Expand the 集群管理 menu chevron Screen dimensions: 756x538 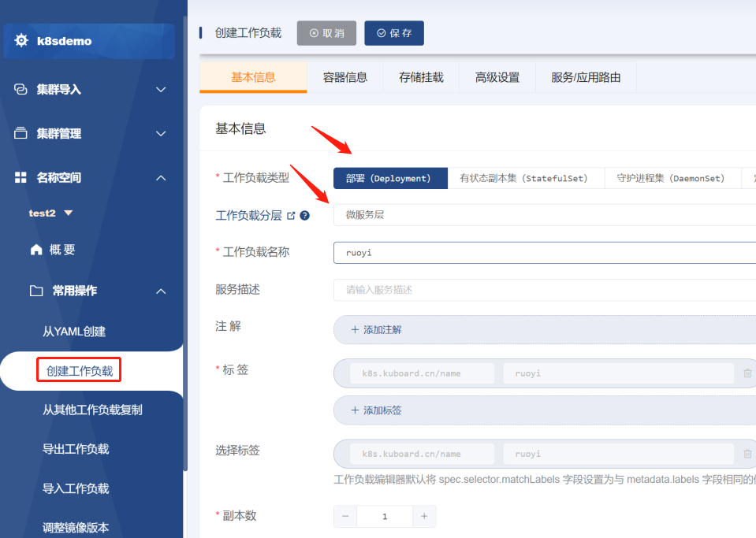click(x=161, y=134)
